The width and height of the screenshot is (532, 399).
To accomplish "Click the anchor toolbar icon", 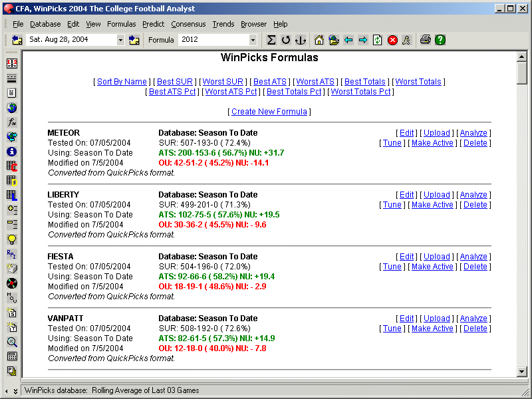I will coord(301,40).
